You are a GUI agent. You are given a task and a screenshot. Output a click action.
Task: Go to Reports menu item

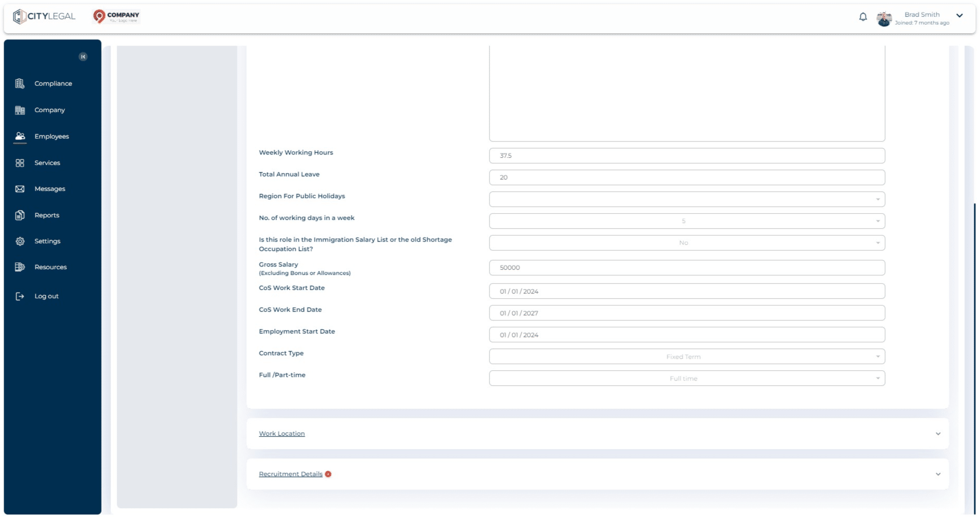pyautogui.click(x=47, y=215)
